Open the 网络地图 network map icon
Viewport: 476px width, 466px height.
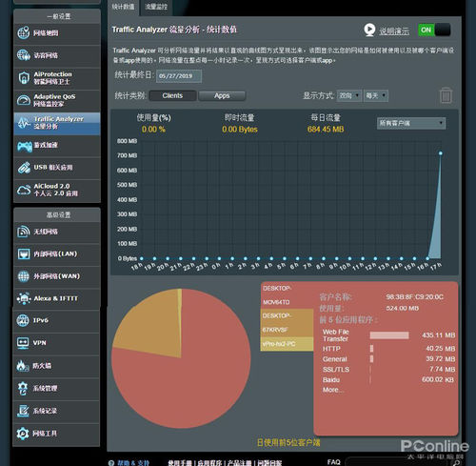[24, 33]
